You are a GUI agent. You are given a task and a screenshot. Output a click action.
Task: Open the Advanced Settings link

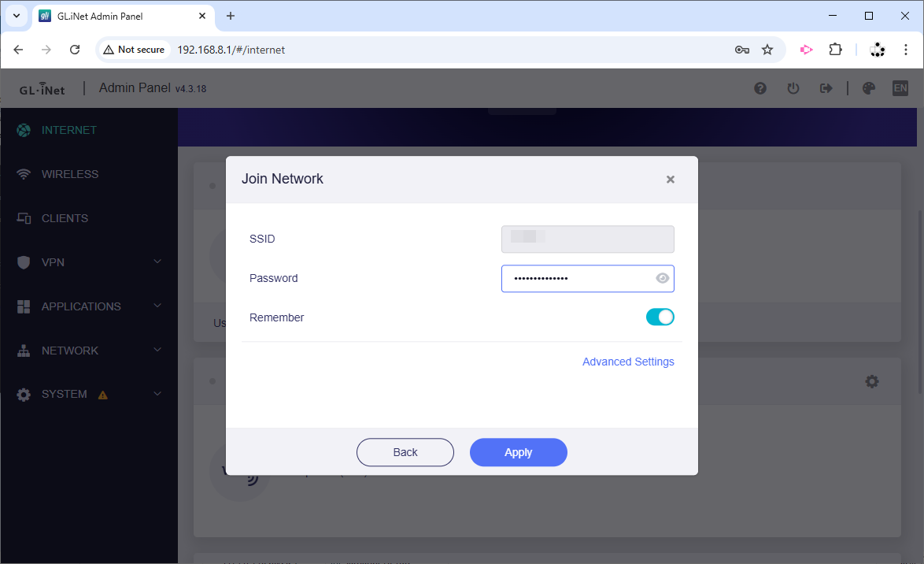coord(628,362)
